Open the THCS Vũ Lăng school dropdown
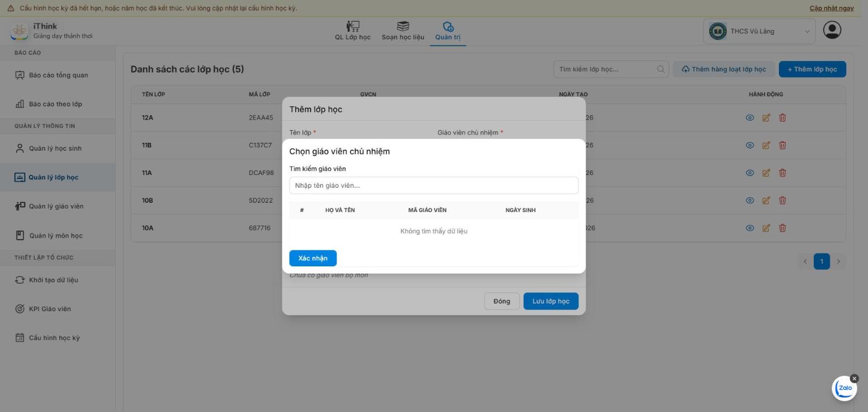This screenshot has height=412, width=868. [759, 31]
